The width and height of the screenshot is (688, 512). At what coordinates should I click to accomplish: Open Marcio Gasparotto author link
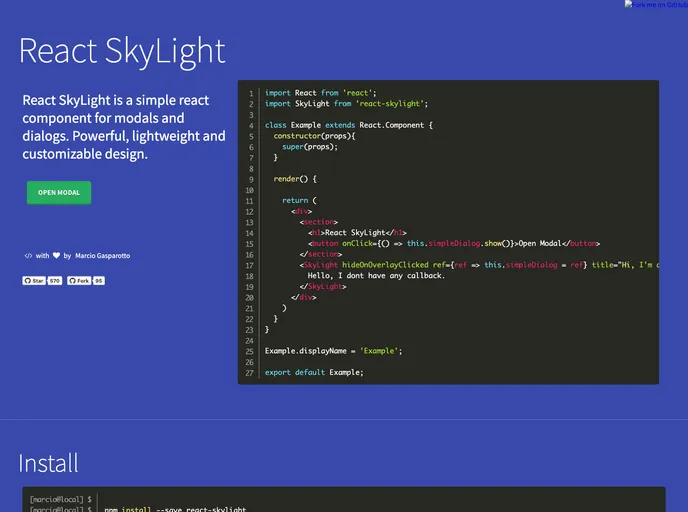click(x=102, y=256)
